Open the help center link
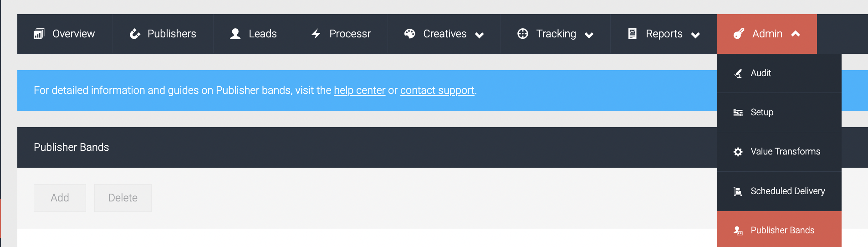Viewport: 868px width, 247px height. click(x=360, y=90)
